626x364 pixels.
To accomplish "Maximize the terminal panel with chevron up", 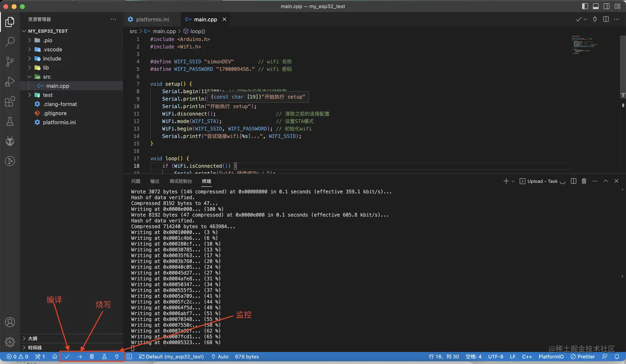I will pos(606,181).
